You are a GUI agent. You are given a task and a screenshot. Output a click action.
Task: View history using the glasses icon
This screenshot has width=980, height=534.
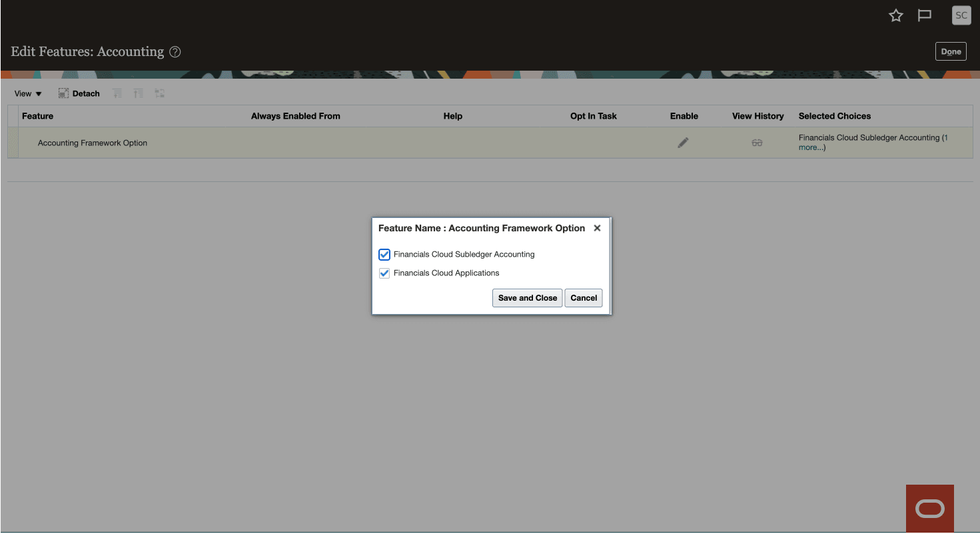pos(757,142)
